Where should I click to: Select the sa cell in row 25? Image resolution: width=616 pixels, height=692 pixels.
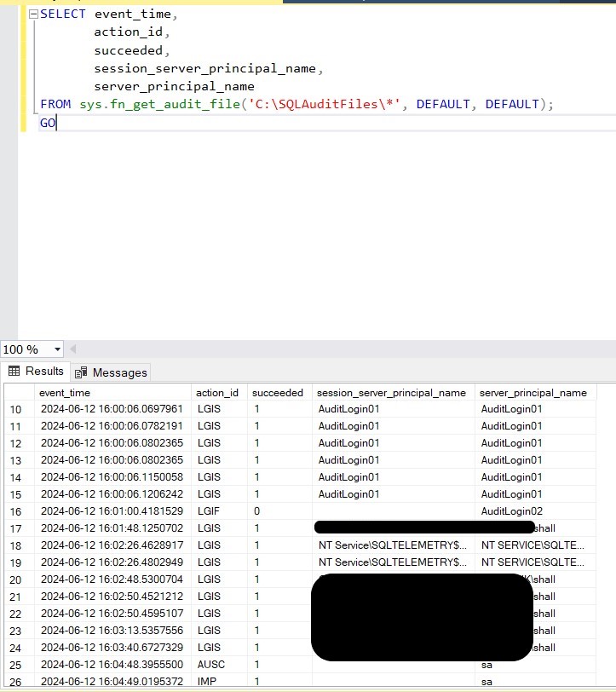[x=535, y=665]
